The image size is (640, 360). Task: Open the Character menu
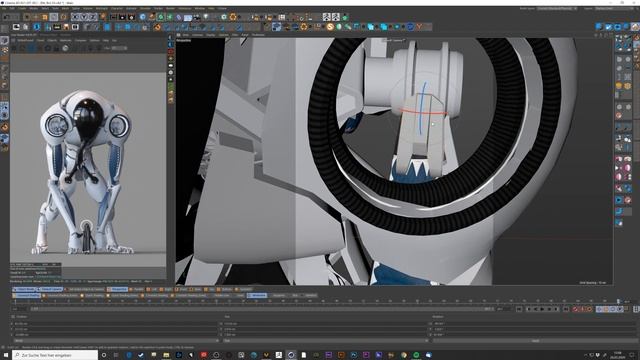[117, 8]
